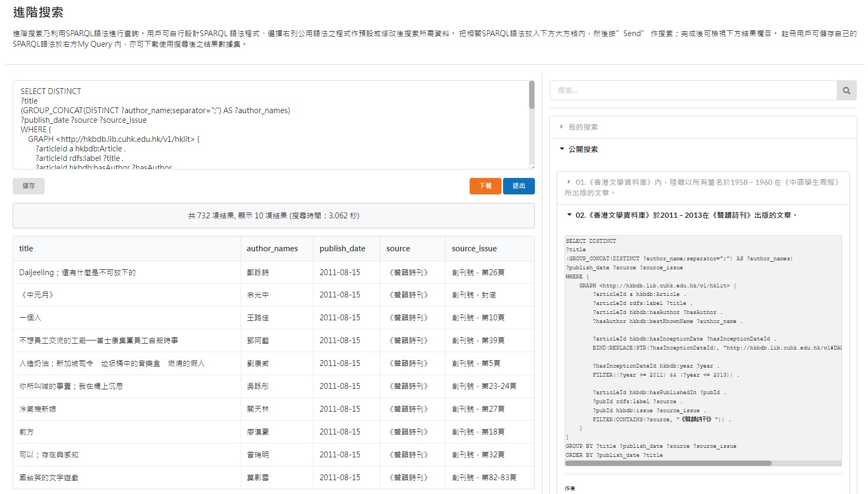Click the 作者 label below the sample query

pos(570,488)
